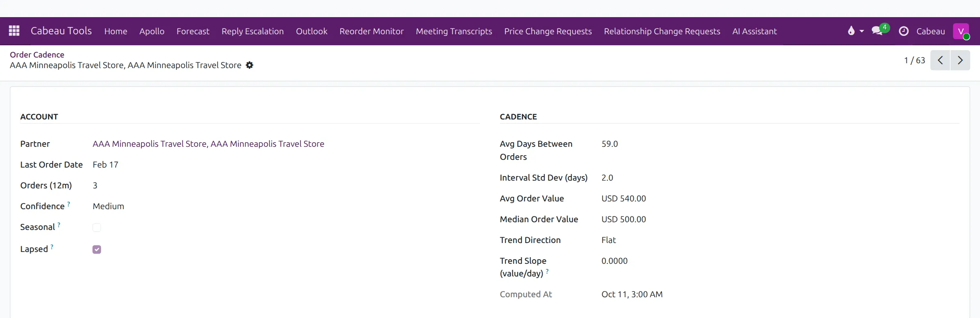Open Relationship Change Requests menu
This screenshot has width=980, height=318.
tap(662, 31)
